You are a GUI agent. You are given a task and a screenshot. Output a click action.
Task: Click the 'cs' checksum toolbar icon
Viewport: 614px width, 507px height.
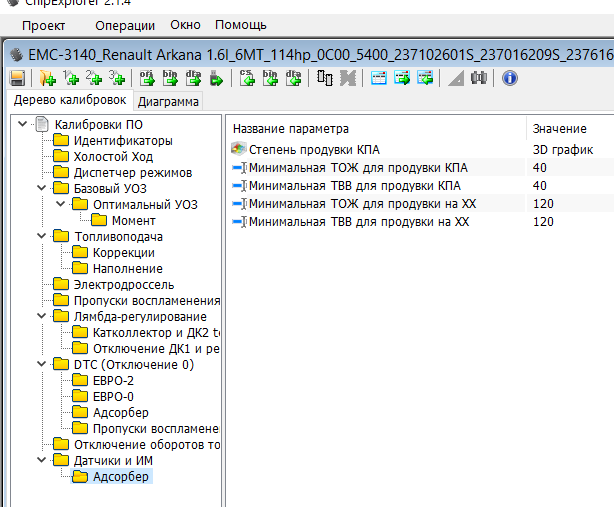(x=247, y=78)
